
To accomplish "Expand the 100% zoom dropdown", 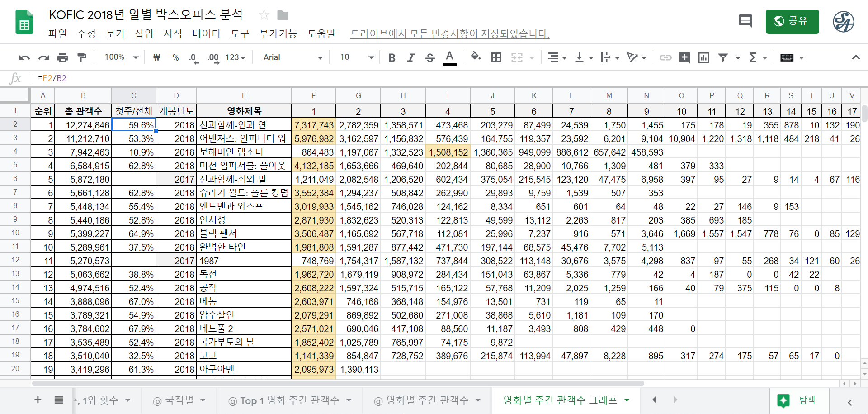I will point(121,57).
